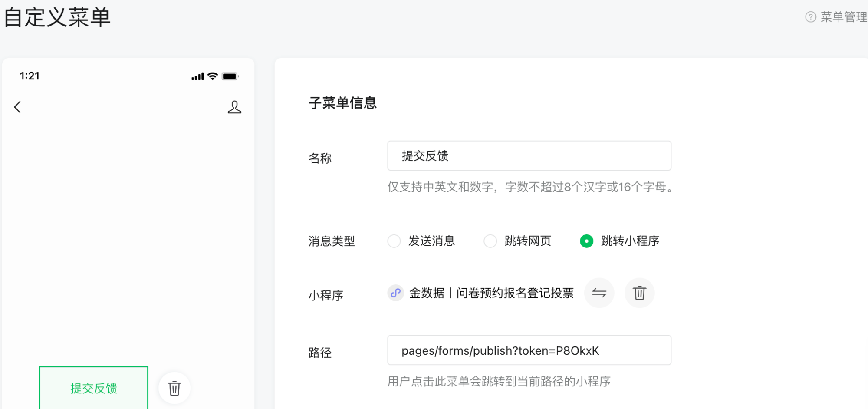Click the 1:21 clock in phone preview
The image size is (868, 409).
pos(30,76)
